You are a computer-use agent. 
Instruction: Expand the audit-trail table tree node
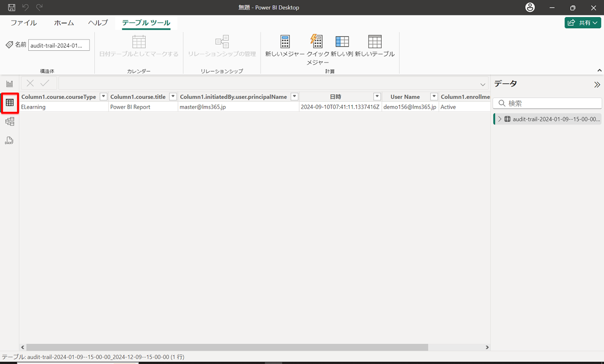click(x=500, y=119)
